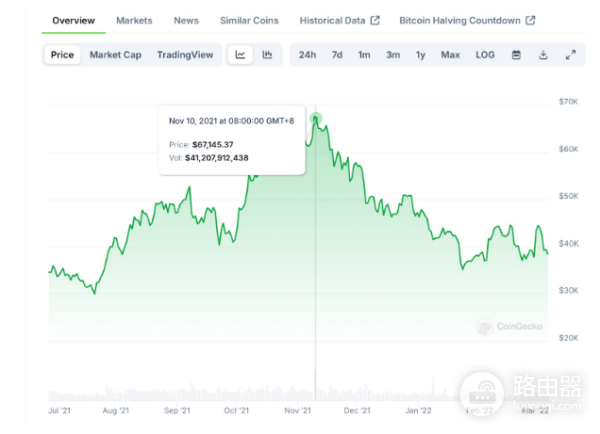Open the Overview tab
This screenshot has height=434, width=600.
pyautogui.click(x=73, y=20)
